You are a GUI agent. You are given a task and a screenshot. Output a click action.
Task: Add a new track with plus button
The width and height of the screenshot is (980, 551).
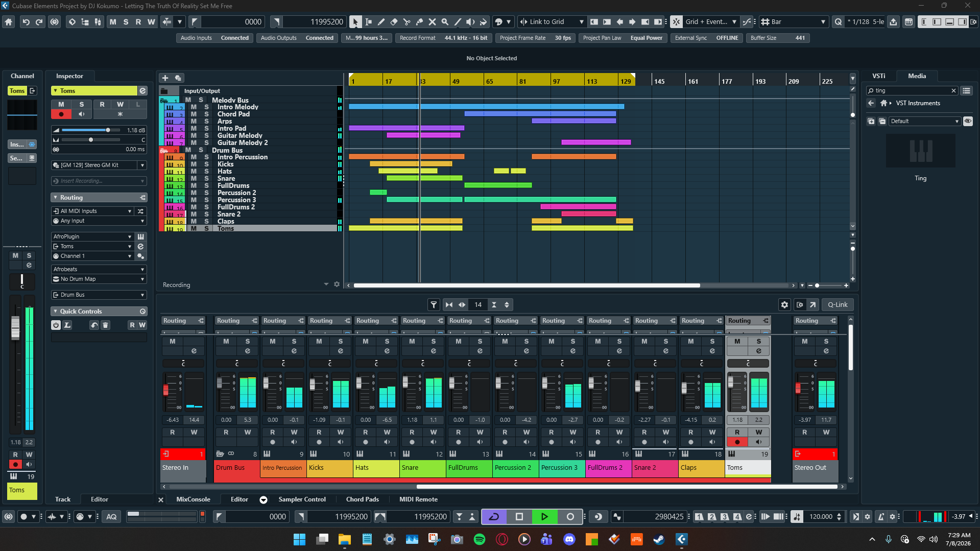click(x=165, y=78)
